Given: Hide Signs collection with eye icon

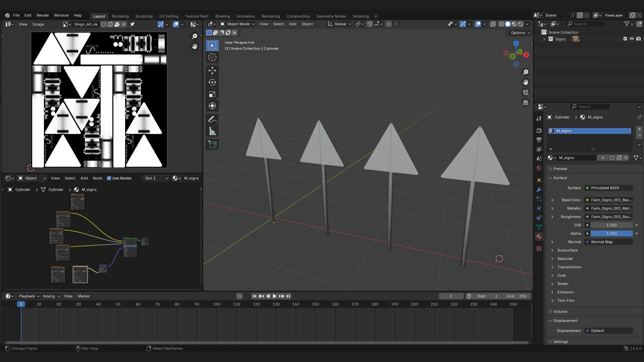Looking at the screenshot, I should (632, 39).
